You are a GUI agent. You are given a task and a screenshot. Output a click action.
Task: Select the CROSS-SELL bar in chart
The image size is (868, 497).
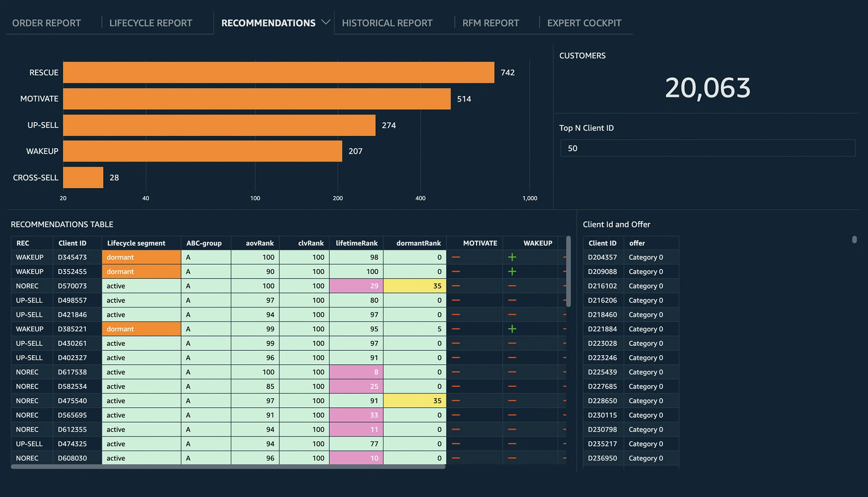(83, 177)
